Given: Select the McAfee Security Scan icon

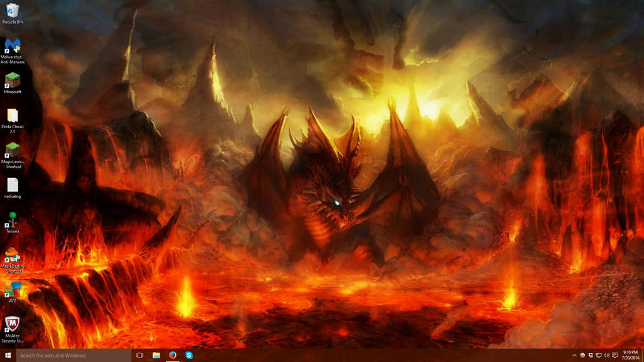Looking at the screenshot, I should (x=13, y=329).
